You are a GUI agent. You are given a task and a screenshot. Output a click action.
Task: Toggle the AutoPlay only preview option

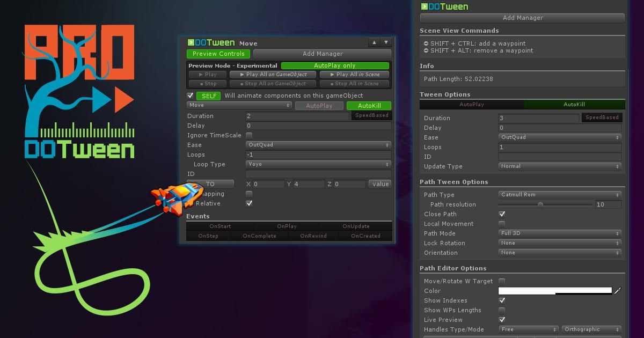click(x=335, y=65)
